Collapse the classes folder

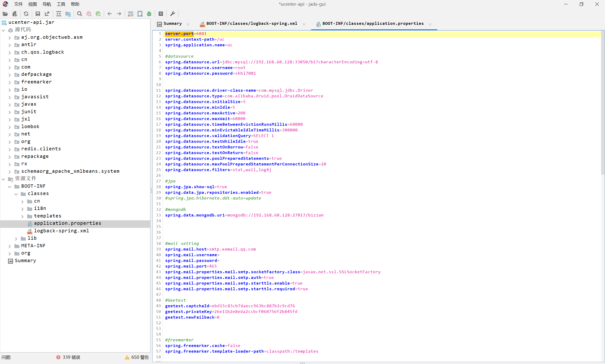tap(16, 194)
